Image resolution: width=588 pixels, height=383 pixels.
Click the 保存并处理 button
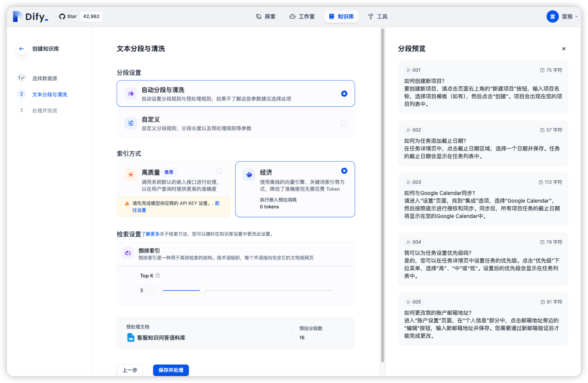(x=171, y=370)
